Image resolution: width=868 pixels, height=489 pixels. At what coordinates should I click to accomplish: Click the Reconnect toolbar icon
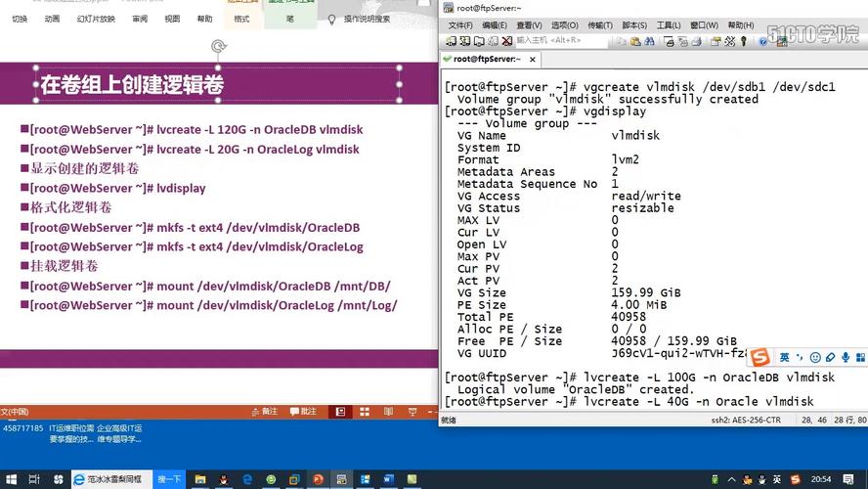click(x=493, y=41)
